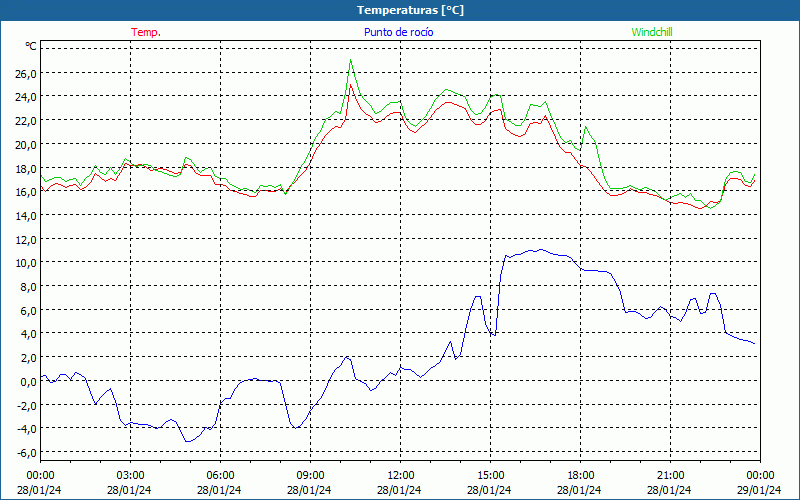Click the '18:00' time axis label
Screen dimensions: 800x500
point(580,476)
